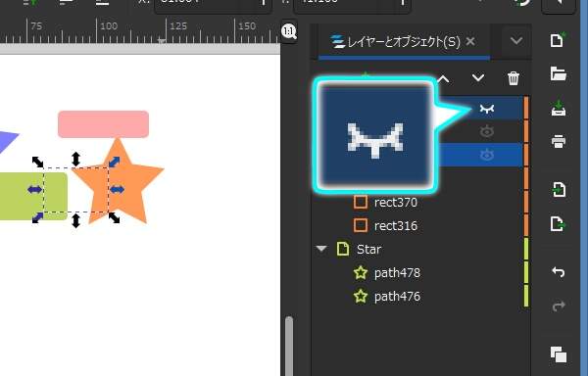The image size is (588, 376).
Task: Select the rect370 object in the list
Action: pyautogui.click(x=396, y=203)
